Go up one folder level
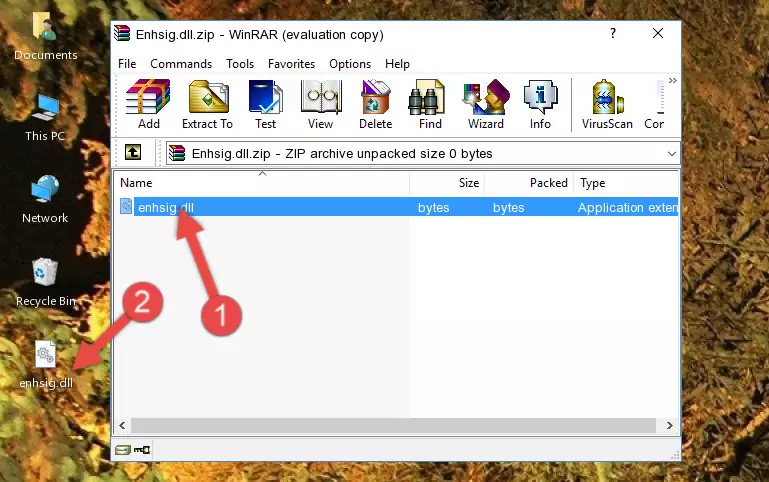 point(133,152)
